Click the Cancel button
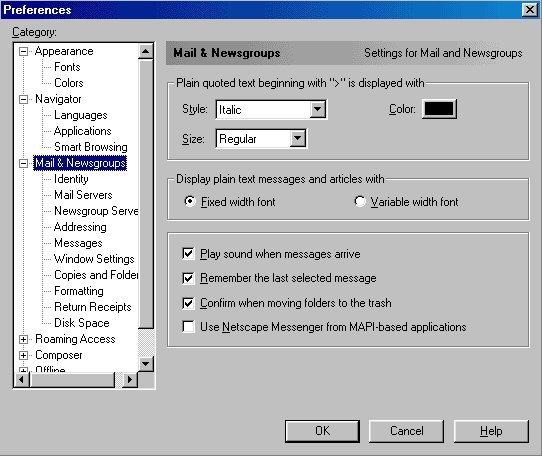 (x=406, y=431)
